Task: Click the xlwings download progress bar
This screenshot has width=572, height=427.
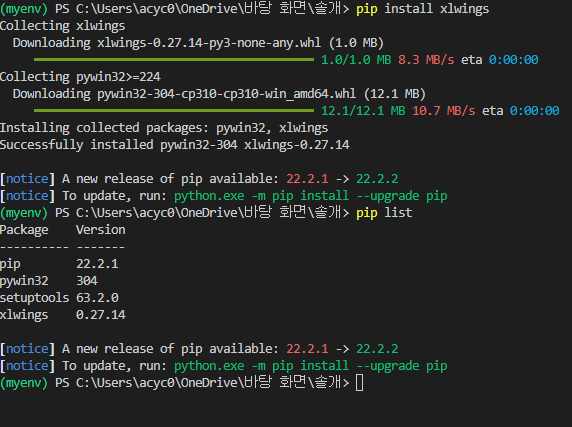Action: [174, 59]
